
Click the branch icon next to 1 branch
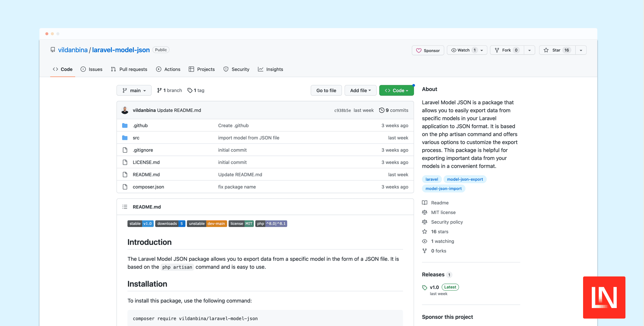159,90
